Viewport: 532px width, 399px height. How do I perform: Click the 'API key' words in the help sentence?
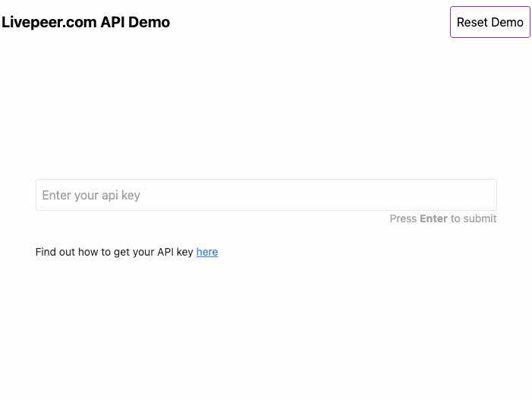click(x=175, y=252)
